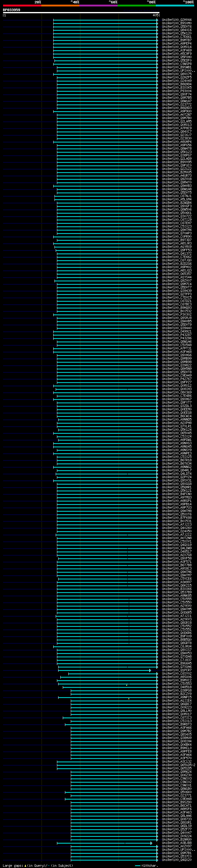
Task: Open the UniRef100_A3C132 hit
Action: click(x=176, y=761)
